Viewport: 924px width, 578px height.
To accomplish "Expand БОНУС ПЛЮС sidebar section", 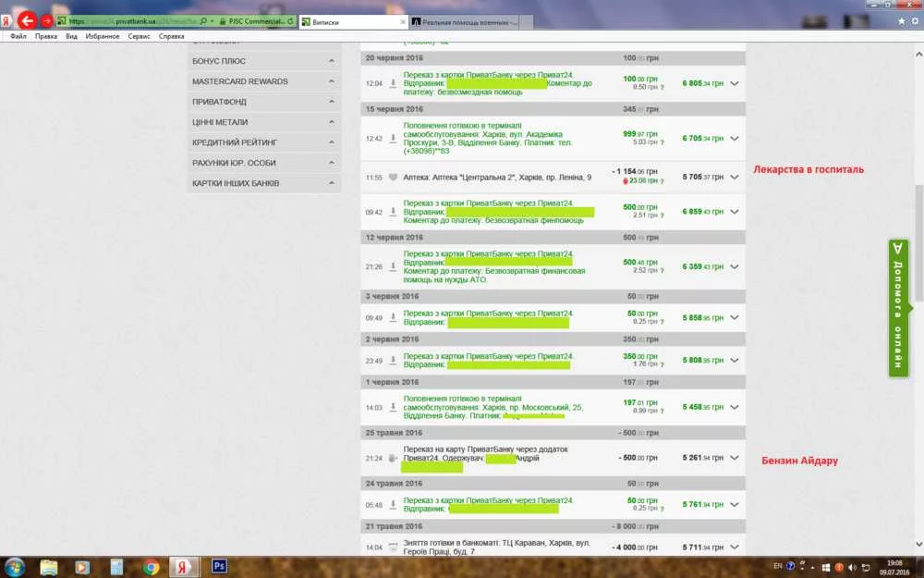I will point(264,61).
